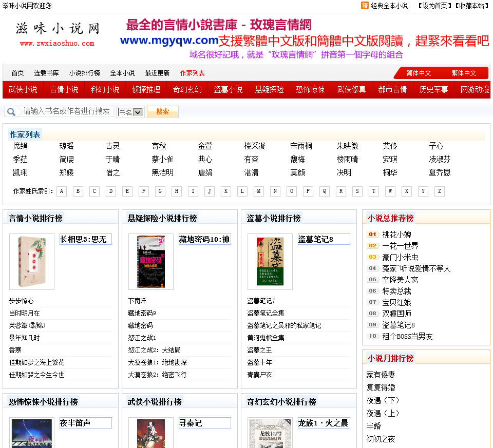Select the 武侠小说 category tab
The image size is (493, 448).
coord(23,89)
